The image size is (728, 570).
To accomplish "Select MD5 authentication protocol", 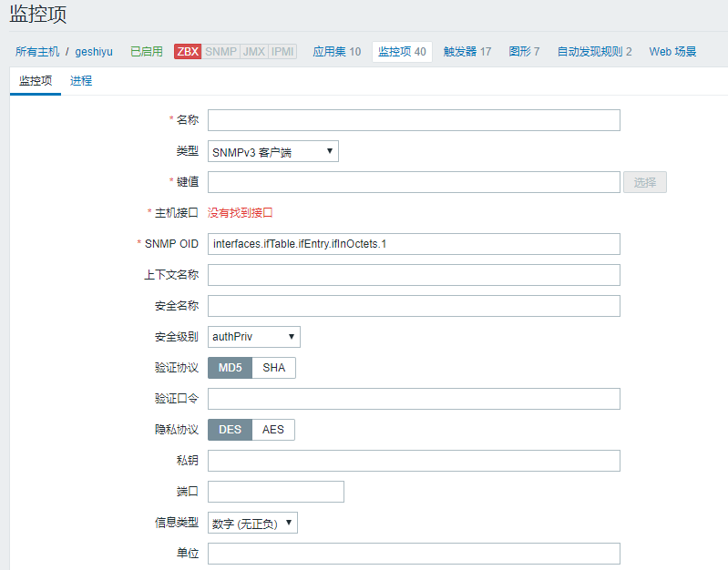I will pos(230,368).
